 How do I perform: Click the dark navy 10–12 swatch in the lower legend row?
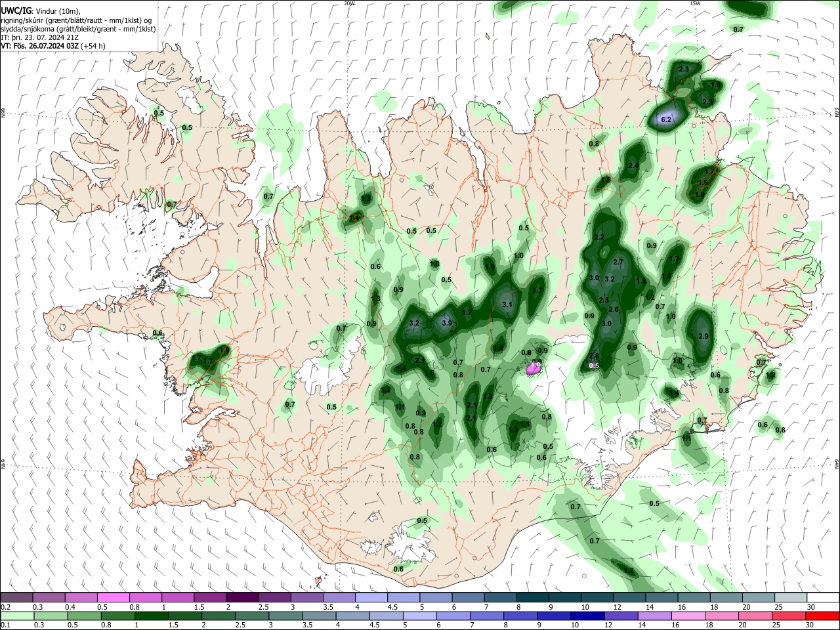pyautogui.click(x=587, y=616)
